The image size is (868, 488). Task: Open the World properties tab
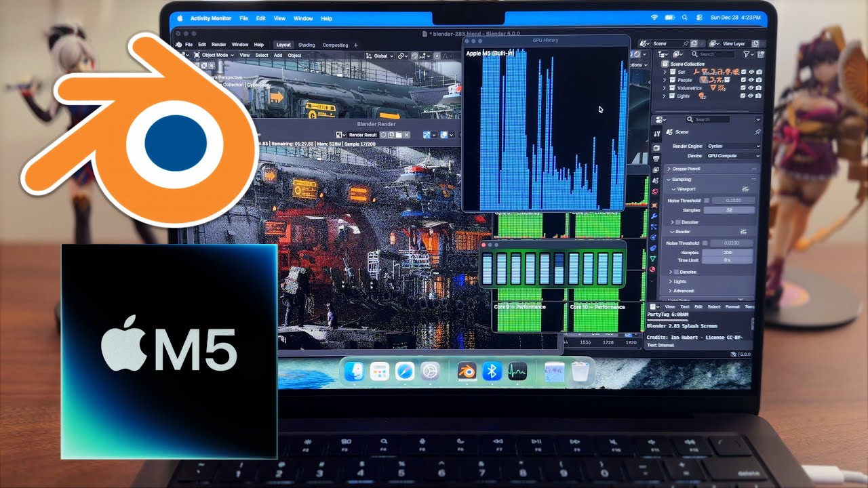click(654, 192)
